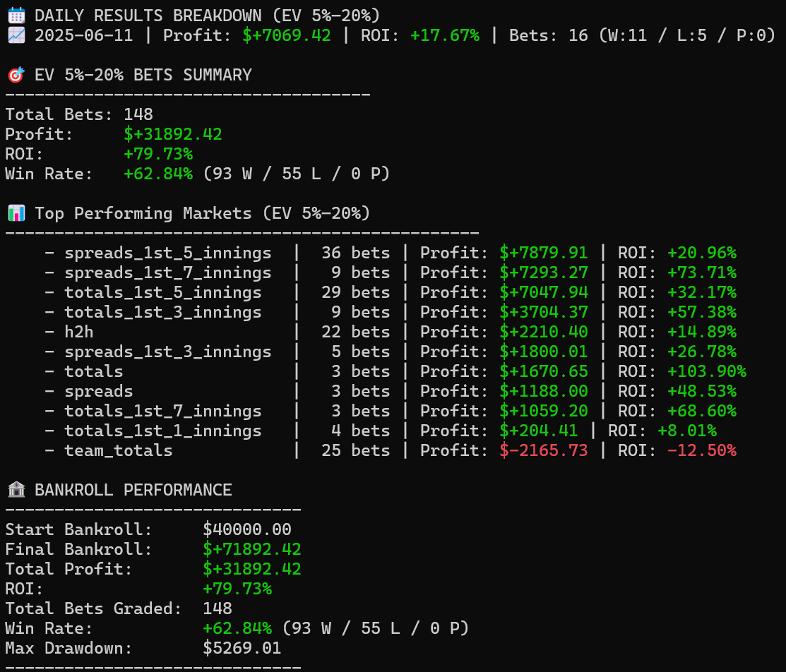Viewport: 786px width, 672px height.
Task: Select '25 bets' in team_totals row
Action: 356,450
